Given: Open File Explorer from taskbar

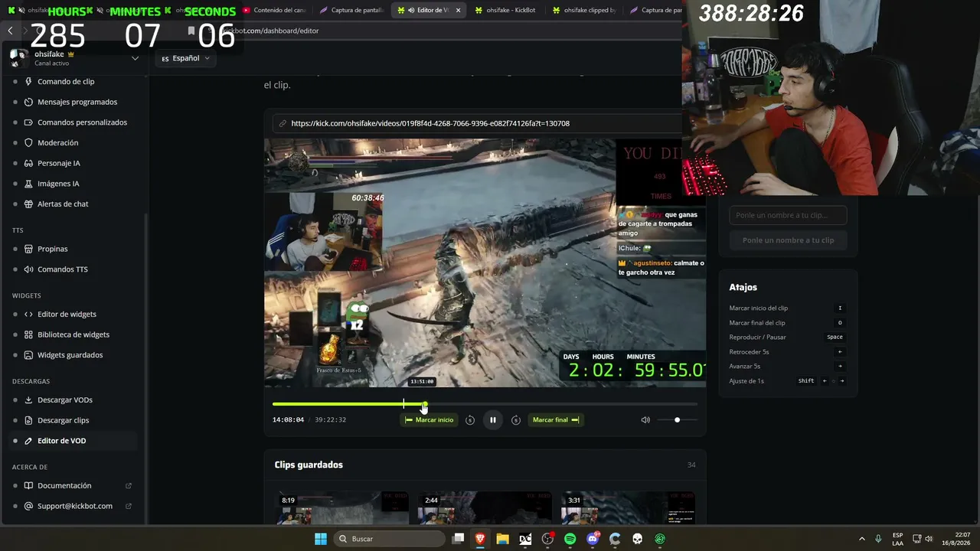Looking at the screenshot, I should tap(502, 539).
